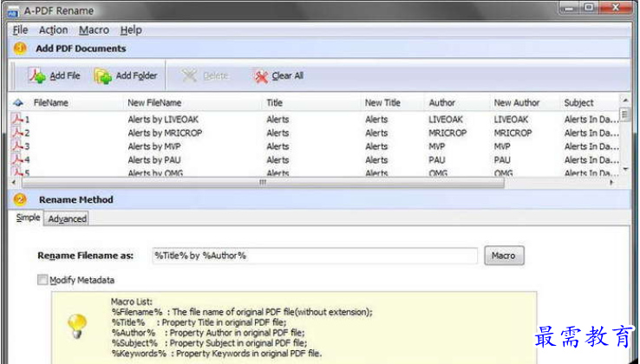The height and width of the screenshot is (364, 640).
Task: Maximize the A-PDF Rename window
Action: [589, 8]
